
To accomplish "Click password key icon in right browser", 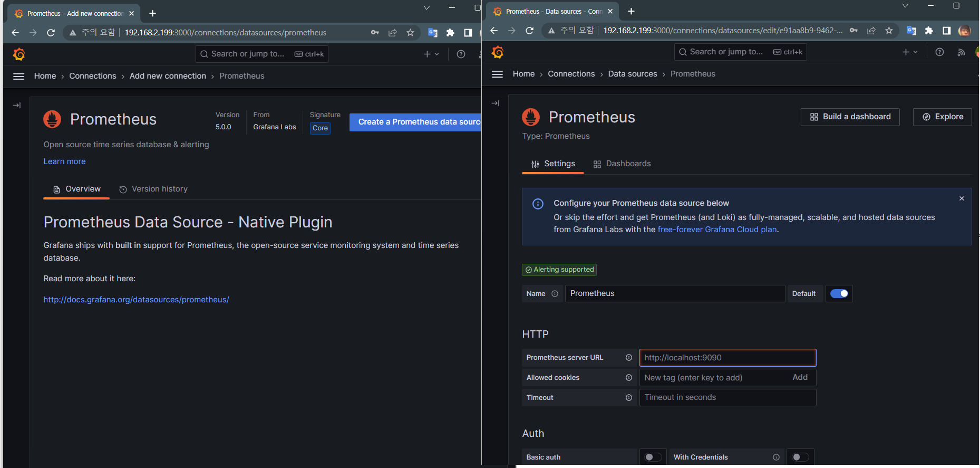I will point(853,31).
